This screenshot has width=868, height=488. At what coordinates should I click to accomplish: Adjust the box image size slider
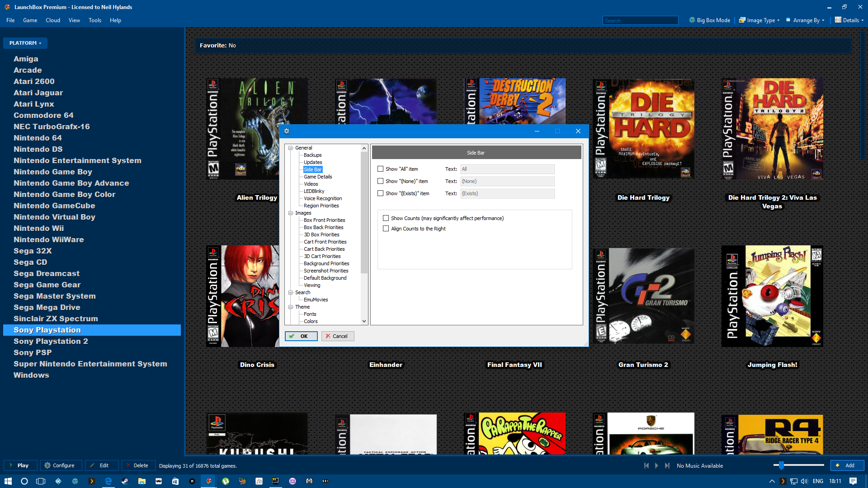[x=781, y=465]
